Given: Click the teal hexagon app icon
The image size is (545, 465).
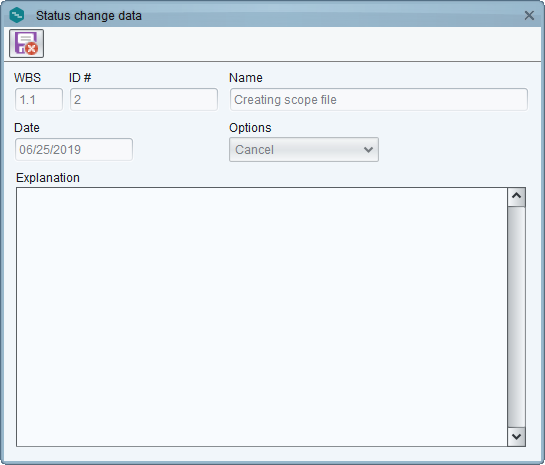Looking at the screenshot, I should 17,15.
